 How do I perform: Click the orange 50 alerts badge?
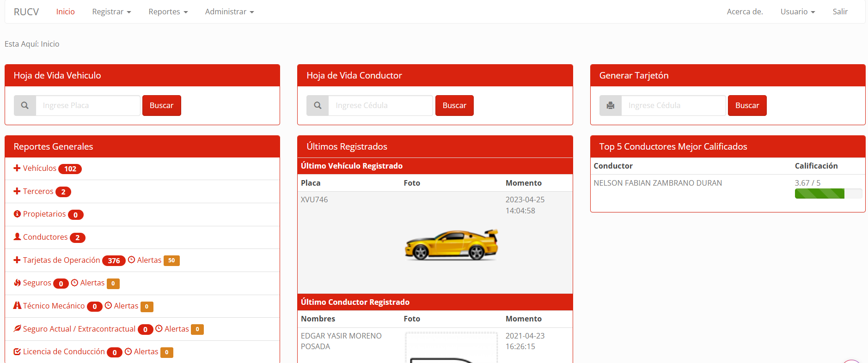coord(171,260)
